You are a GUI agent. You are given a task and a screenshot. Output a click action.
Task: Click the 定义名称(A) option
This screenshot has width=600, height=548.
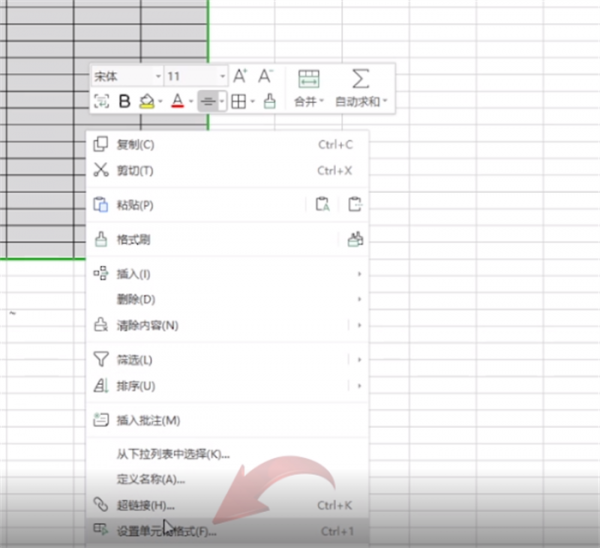coord(151,479)
